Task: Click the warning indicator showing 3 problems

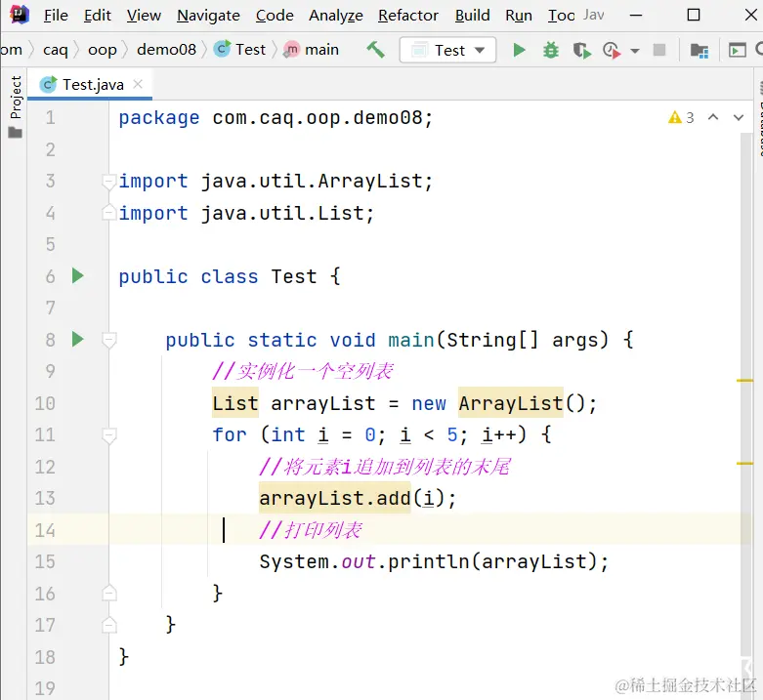Action: tap(681, 117)
